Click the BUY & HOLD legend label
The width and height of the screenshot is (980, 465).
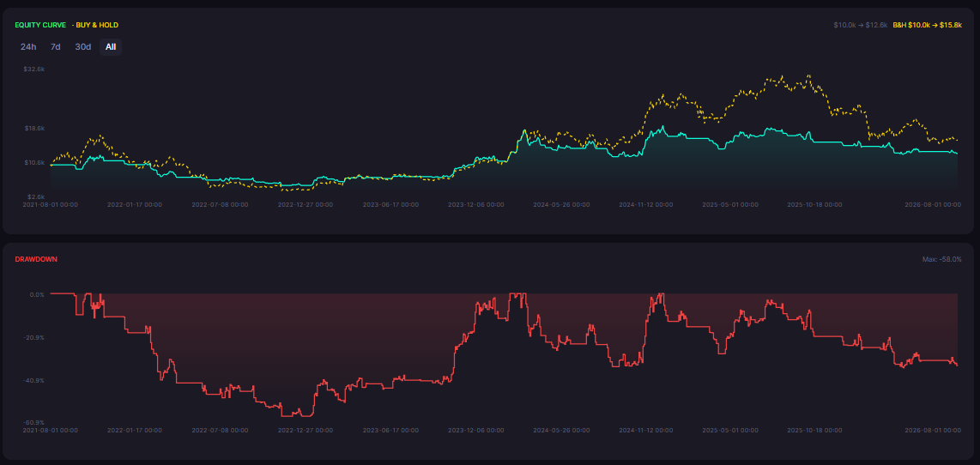point(97,25)
